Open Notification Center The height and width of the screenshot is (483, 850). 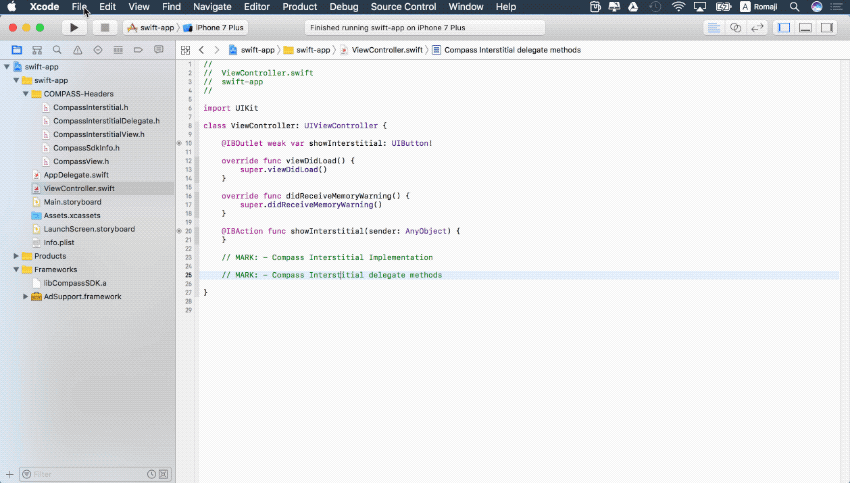click(837, 7)
